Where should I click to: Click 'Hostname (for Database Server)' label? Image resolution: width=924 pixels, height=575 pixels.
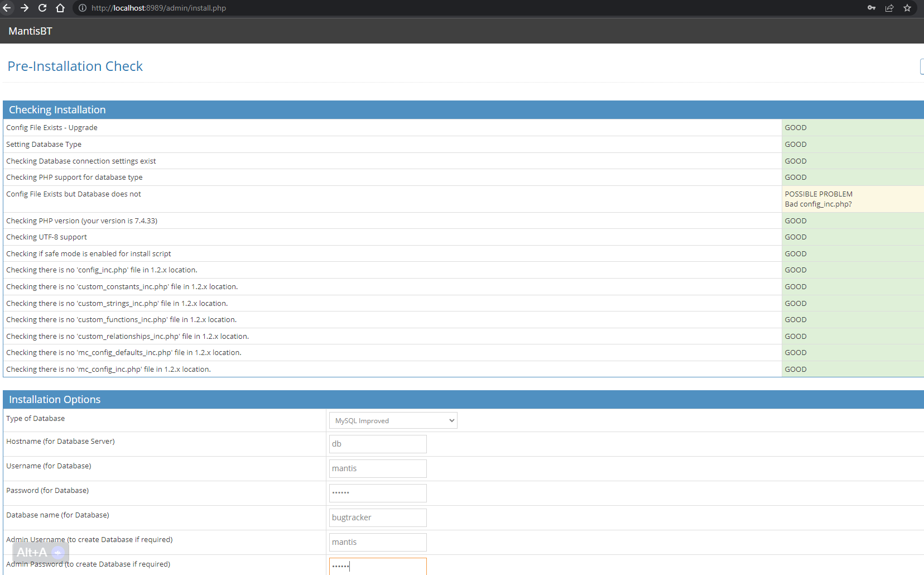coord(60,442)
